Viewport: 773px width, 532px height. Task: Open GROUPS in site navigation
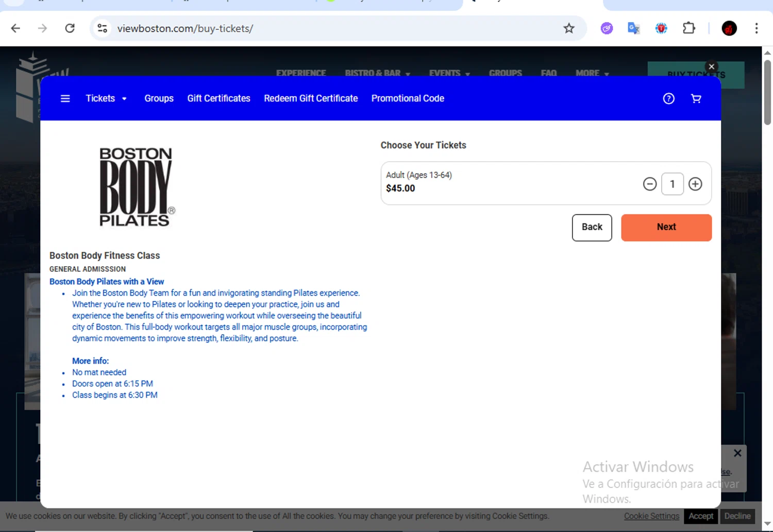tap(506, 73)
